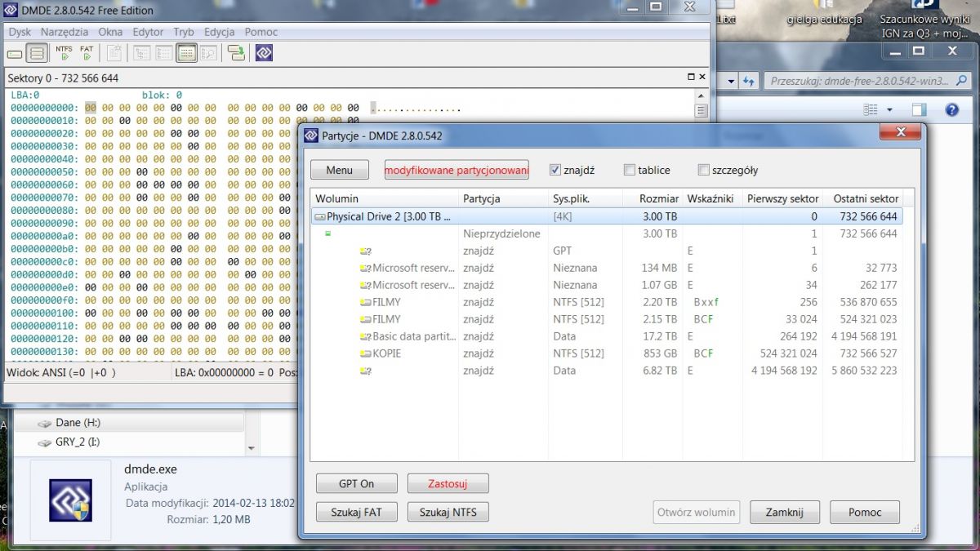This screenshot has width=980, height=551.
Task: Open the Explorer view options dropdown arrow
Action: click(889, 109)
